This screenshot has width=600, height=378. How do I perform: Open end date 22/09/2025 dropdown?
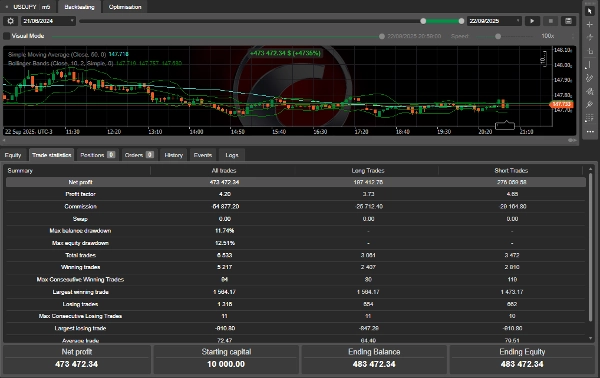[494, 21]
